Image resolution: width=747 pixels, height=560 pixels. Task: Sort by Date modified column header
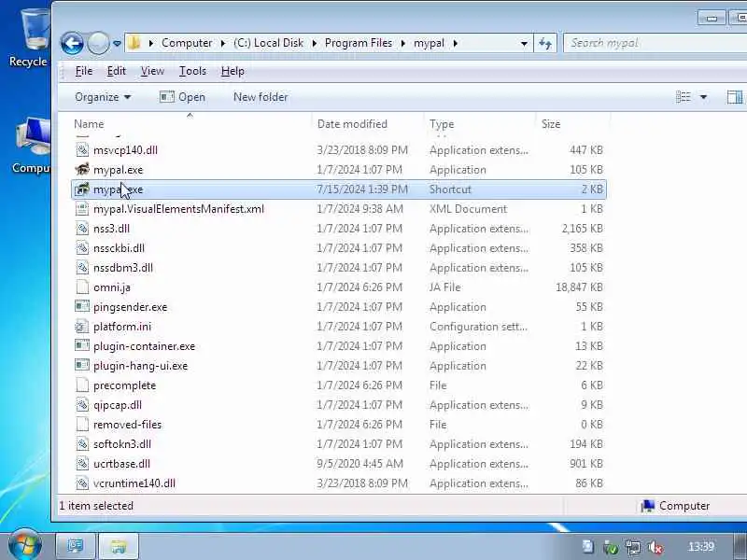(x=352, y=124)
